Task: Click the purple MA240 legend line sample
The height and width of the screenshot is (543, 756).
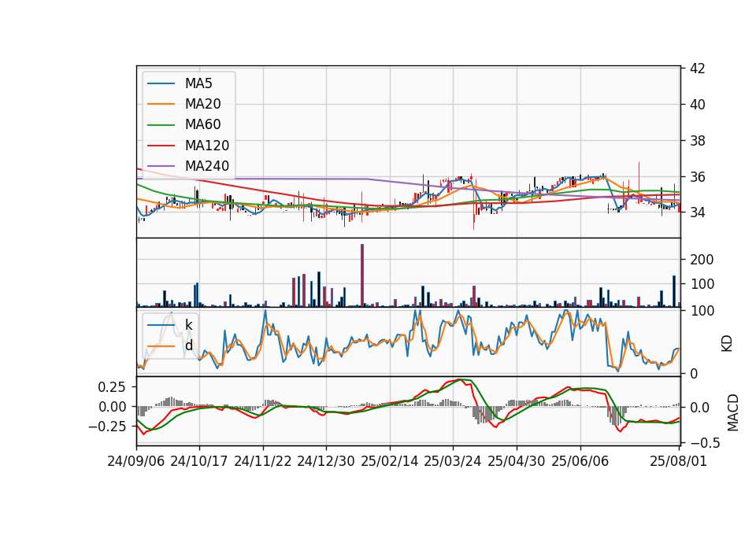Action: point(161,167)
